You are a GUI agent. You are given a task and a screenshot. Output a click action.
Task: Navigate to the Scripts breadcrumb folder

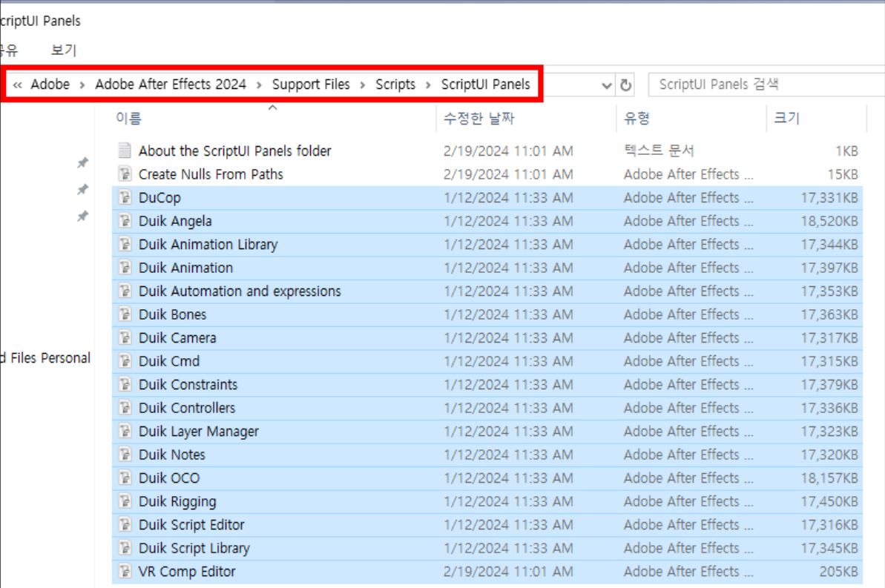point(395,84)
